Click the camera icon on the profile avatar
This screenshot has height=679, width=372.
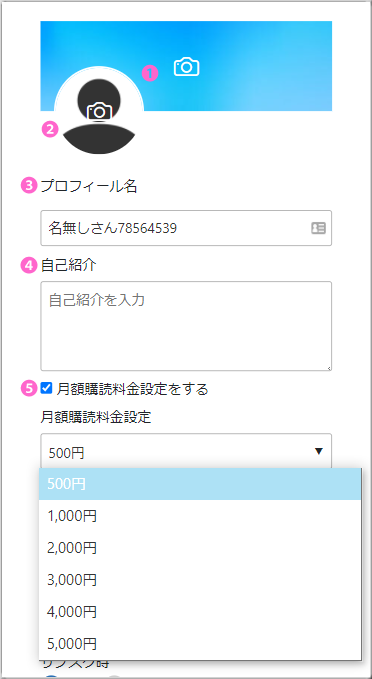click(100, 111)
